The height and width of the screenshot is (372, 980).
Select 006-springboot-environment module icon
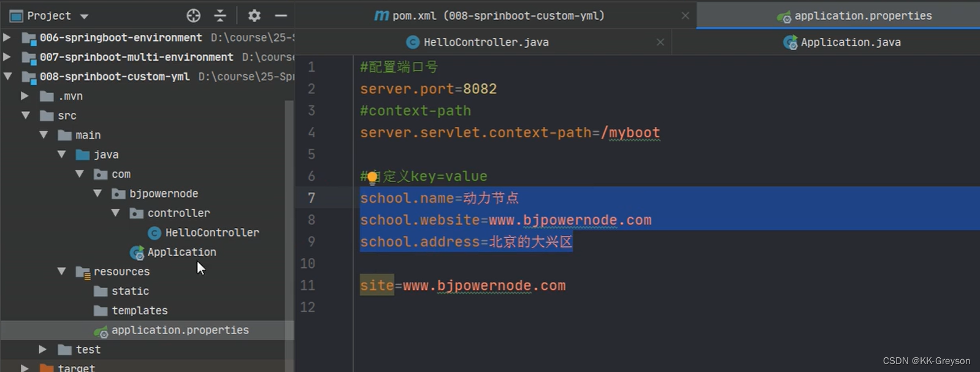click(x=29, y=38)
